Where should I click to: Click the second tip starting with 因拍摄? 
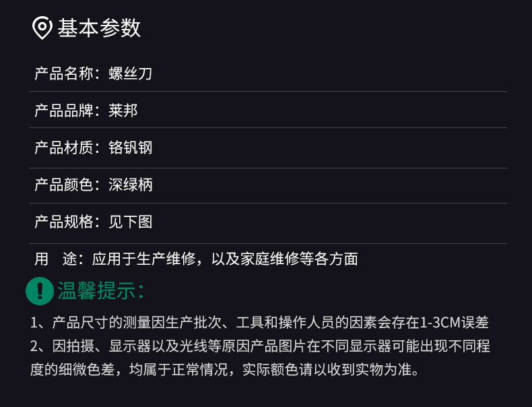click(259, 346)
